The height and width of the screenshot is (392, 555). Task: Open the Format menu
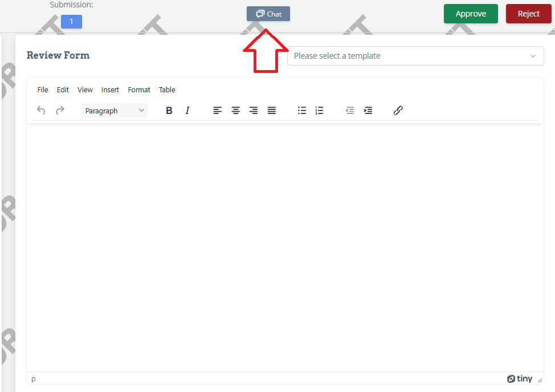pyautogui.click(x=139, y=90)
